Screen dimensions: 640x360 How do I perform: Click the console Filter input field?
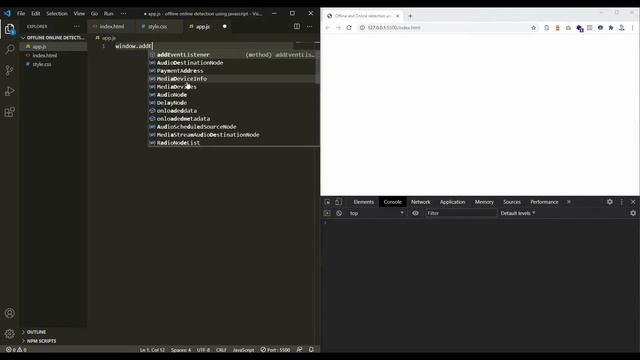point(461,213)
